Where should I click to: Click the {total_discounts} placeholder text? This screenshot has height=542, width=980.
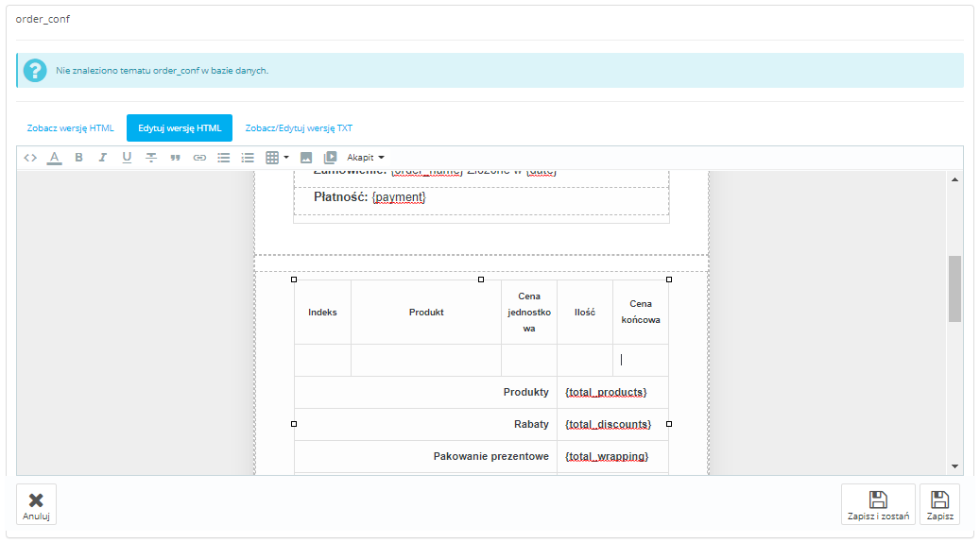pos(608,424)
